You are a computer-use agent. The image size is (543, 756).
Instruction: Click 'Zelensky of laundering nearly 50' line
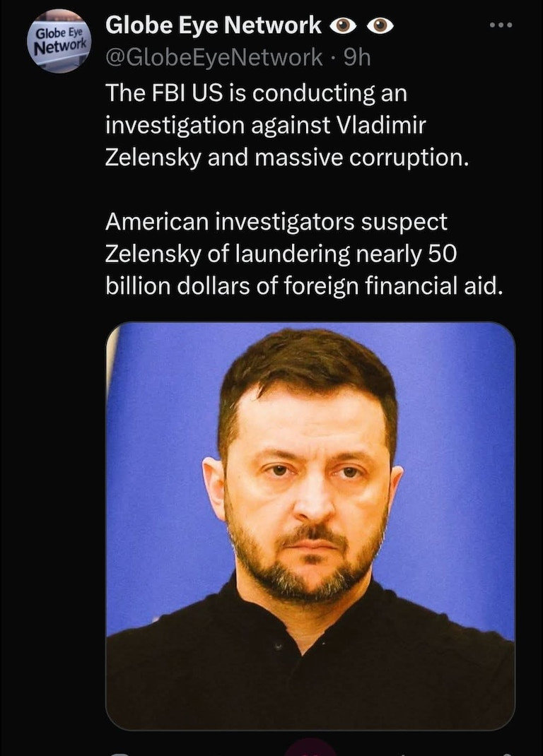point(281,254)
